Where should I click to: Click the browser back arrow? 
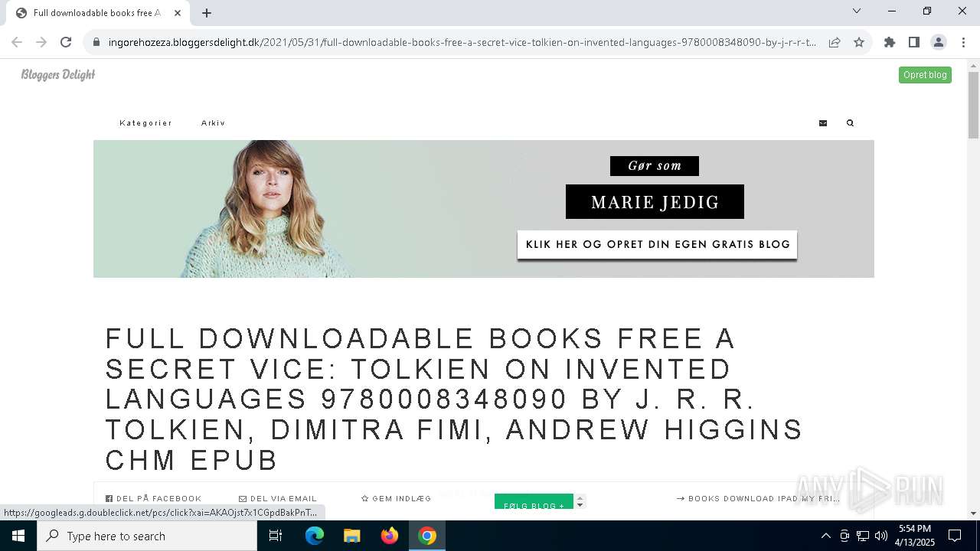point(17,42)
